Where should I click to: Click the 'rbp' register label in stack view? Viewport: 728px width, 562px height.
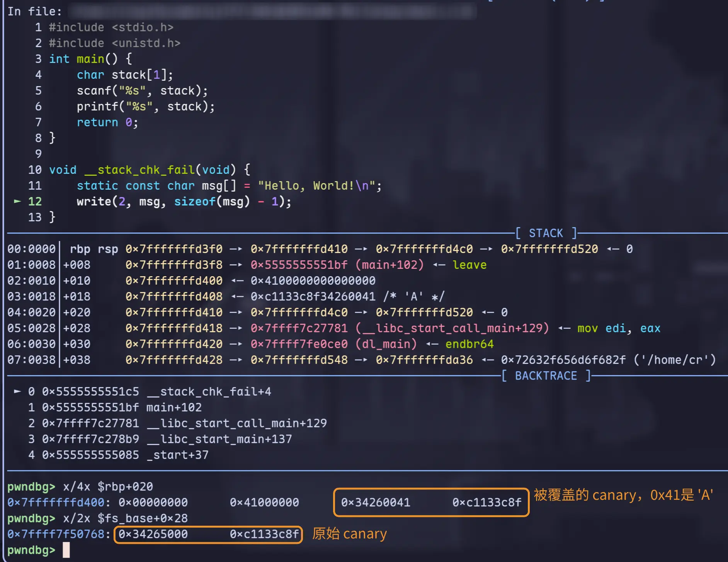pos(80,249)
